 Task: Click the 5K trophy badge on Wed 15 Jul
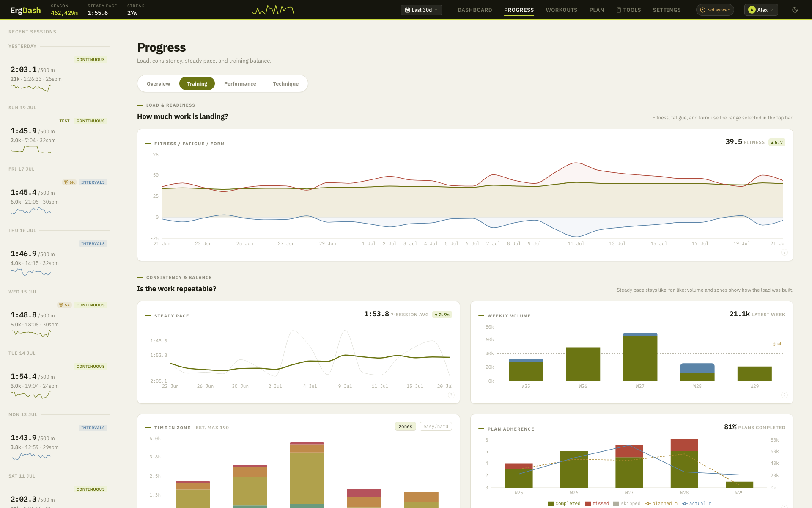point(65,305)
